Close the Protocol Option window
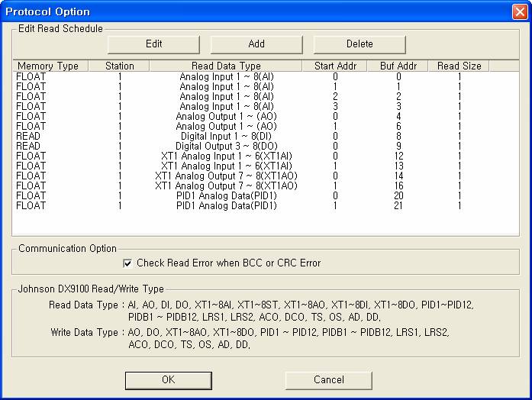The height and width of the screenshot is (400, 532). [518, 11]
